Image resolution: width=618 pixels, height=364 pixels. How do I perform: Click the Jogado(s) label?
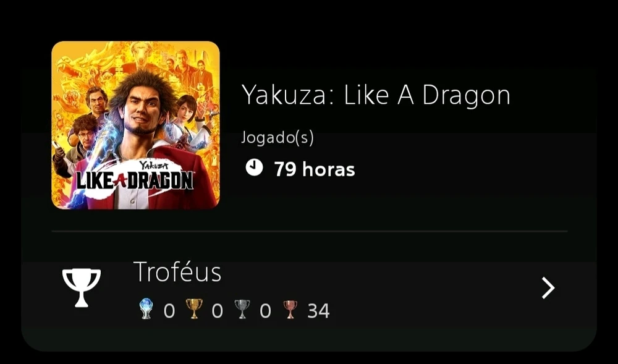coord(277,137)
